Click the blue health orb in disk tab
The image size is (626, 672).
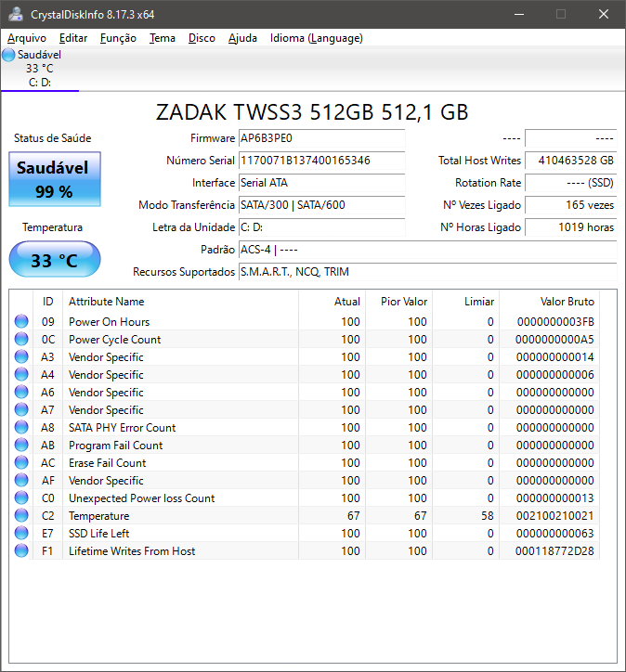tap(8, 55)
